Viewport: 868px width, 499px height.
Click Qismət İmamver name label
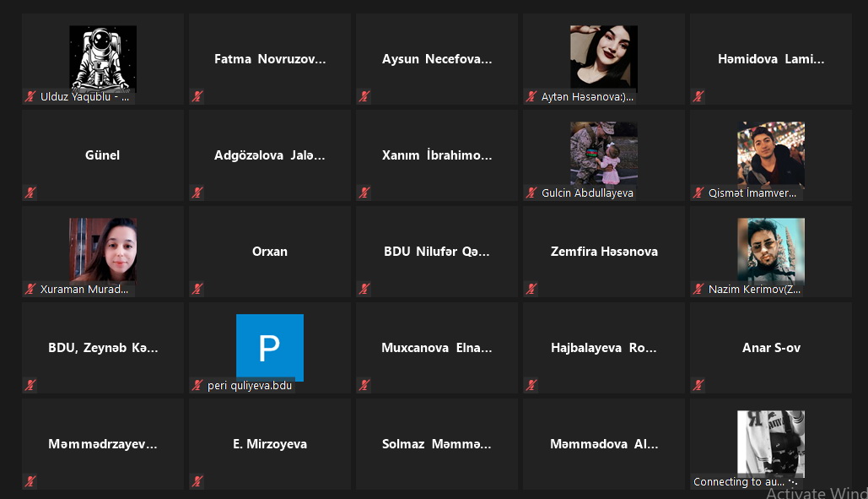752,193
